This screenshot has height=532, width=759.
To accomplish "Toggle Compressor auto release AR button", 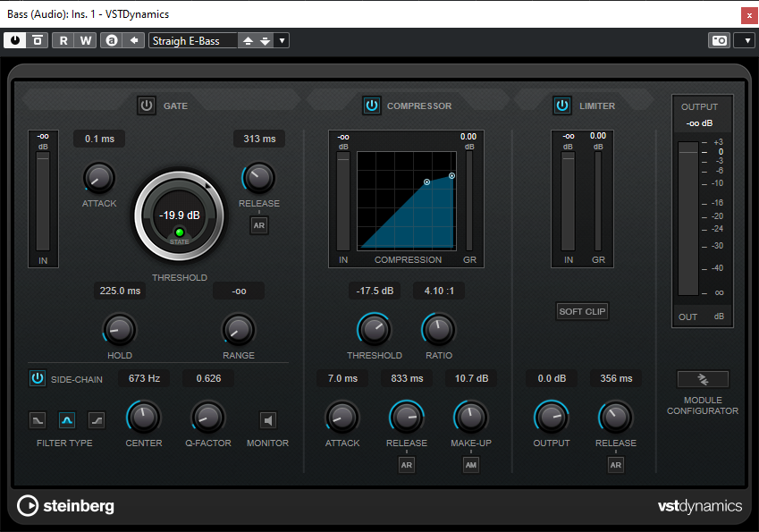I will tap(407, 465).
